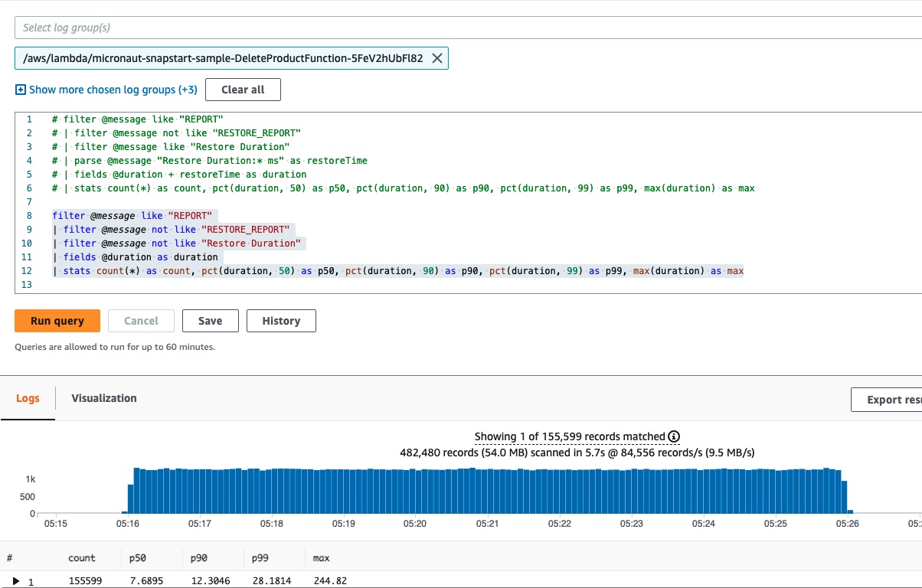The width and height of the screenshot is (922, 588).
Task: Remove the DeleteProductFunction log group chip
Action: coord(437,58)
